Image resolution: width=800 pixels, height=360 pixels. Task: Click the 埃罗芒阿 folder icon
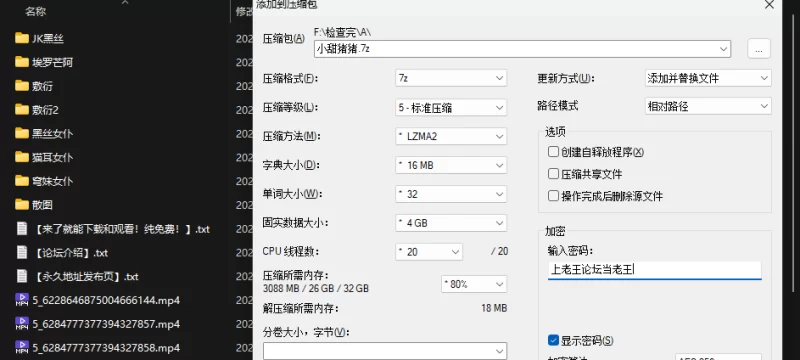(21, 62)
